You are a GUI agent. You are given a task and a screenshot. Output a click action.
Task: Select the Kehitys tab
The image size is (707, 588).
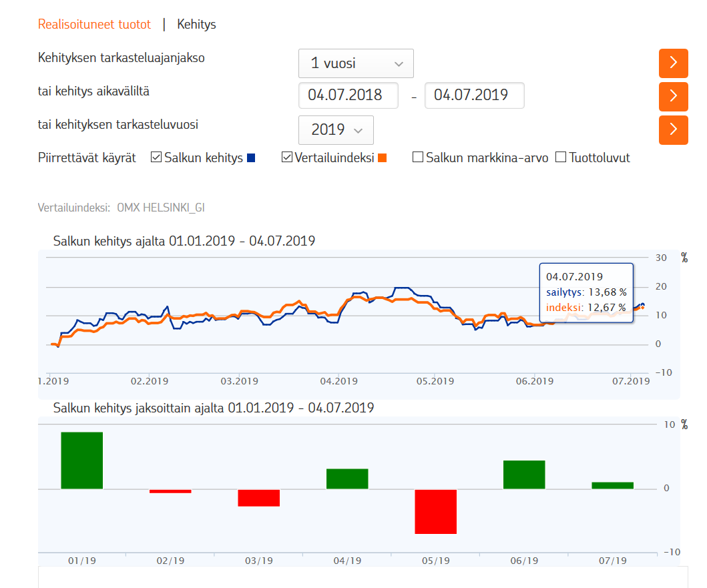pyautogui.click(x=196, y=25)
